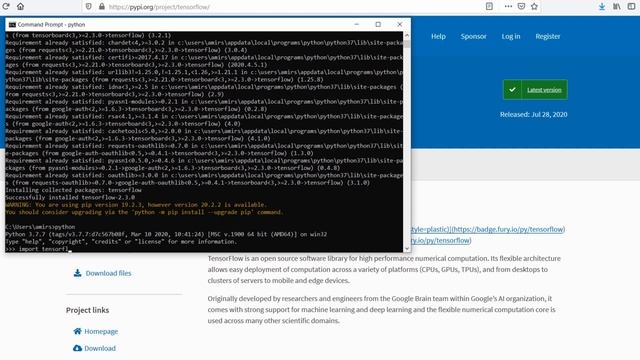Click the Homepage house icon
Image resolution: width=640 pixels, height=360 pixels.
[x=77, y=331]
